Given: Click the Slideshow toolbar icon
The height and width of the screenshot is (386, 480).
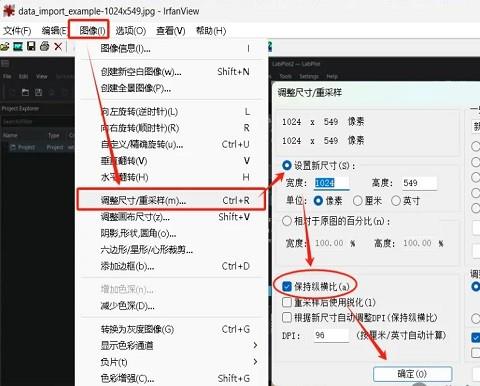Looking at the screenshot, I should point(18,46).
